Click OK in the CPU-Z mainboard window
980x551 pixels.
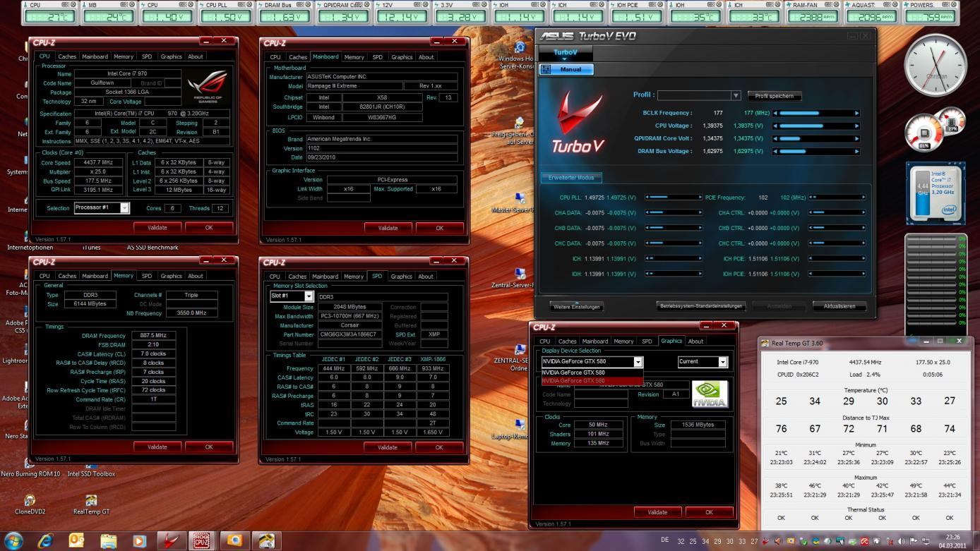439,228
